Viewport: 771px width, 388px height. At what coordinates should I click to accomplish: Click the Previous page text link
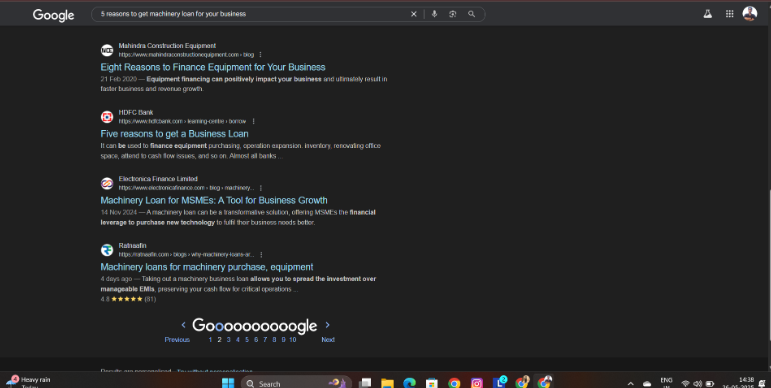click(177, 339)
